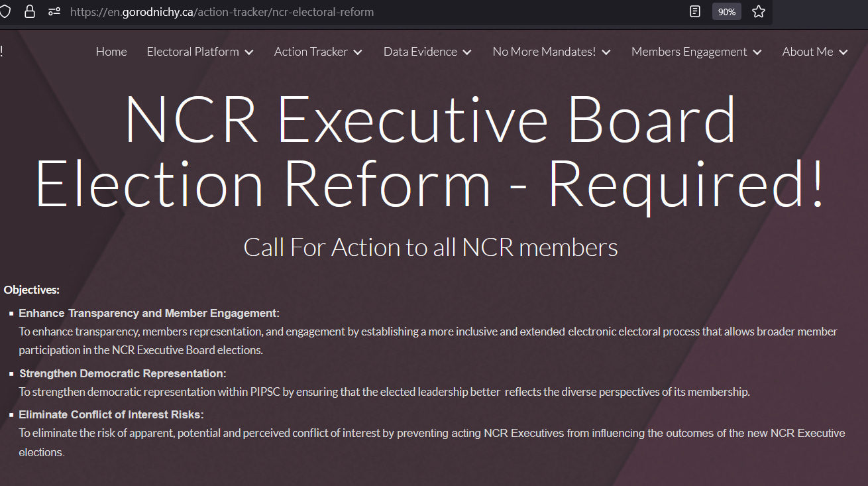Image resolution: width=868 pixels, height=486 pixels.
Task: Click the Objectives: heading
Action: 32,290
